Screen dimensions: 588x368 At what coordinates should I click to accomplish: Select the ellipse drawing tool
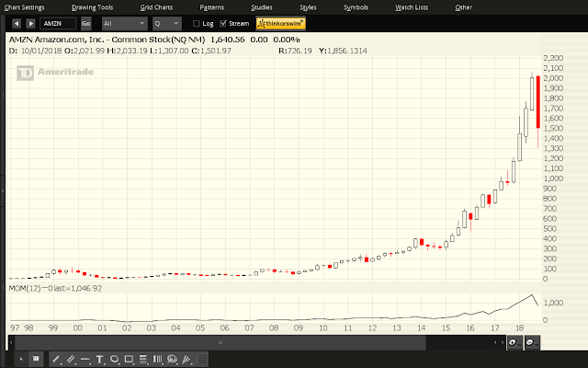(114, 360)
